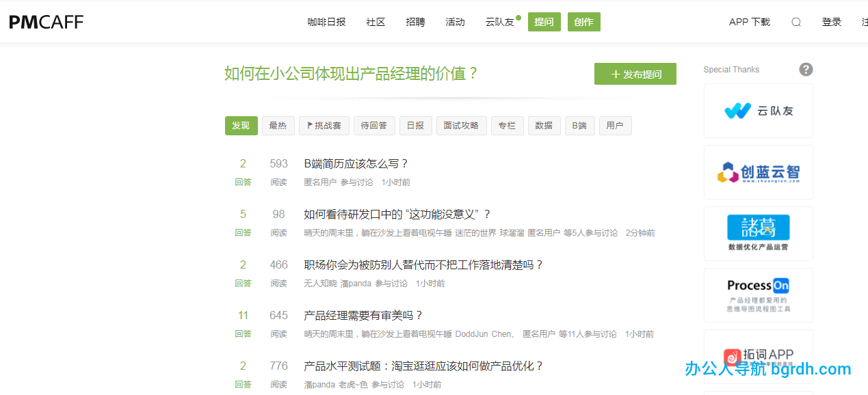Switch to the 最热 tab
The image size is (868, 395).
(278, 126)
